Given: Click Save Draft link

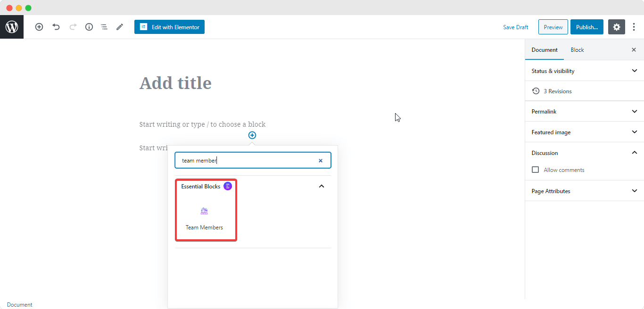Looking at the screenshot, I should coord(516,27).
